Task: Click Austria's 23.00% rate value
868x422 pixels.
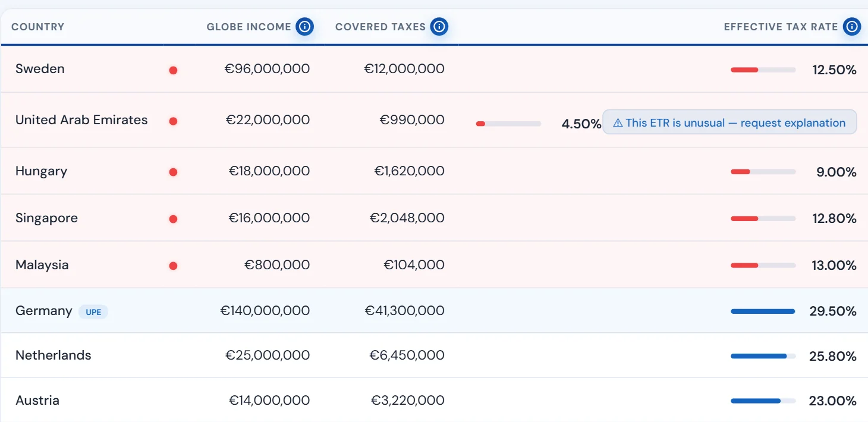Action: point(833,401)
